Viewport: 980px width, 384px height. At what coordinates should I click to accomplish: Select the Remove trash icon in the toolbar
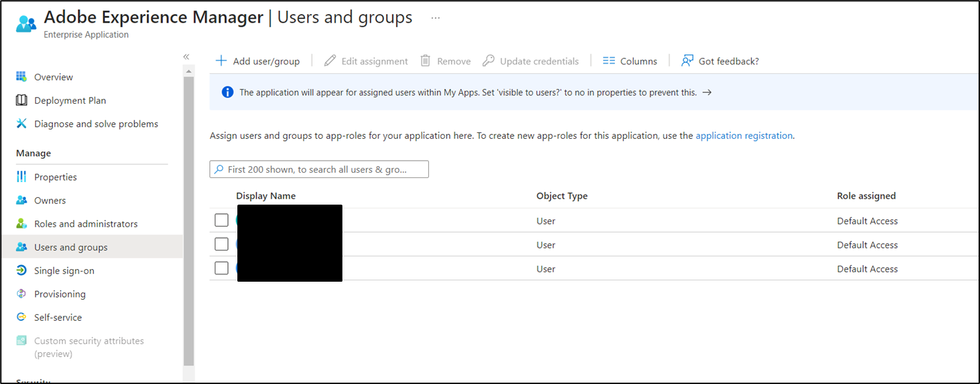tap(424, 60)
